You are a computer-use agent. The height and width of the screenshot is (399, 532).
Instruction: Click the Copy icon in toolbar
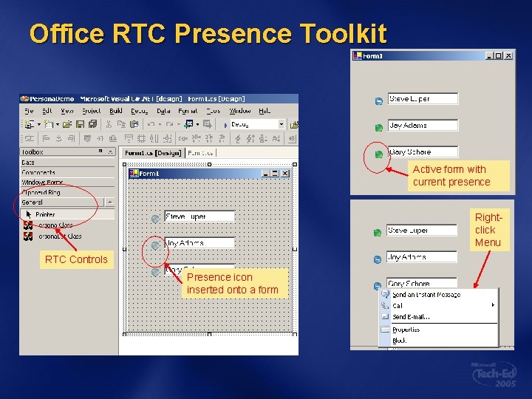[121, 125]
